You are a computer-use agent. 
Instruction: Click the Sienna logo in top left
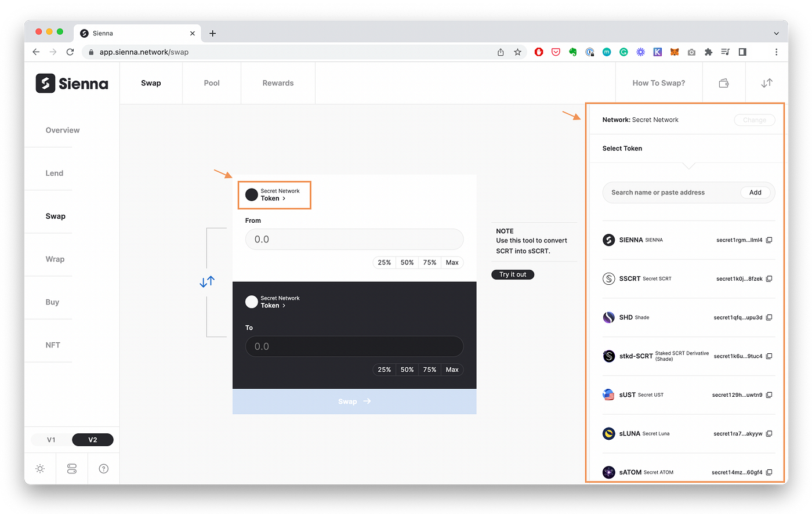pos(72,83)
